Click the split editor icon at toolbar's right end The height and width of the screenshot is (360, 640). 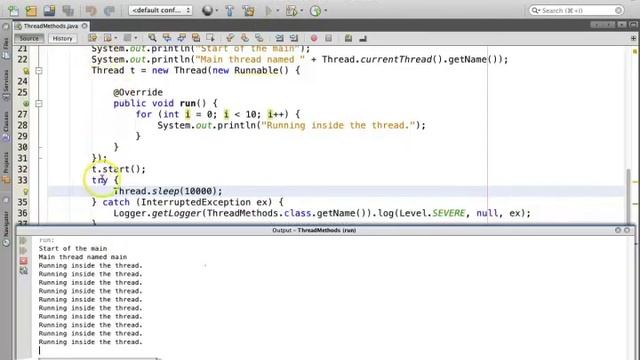(633, 38)
